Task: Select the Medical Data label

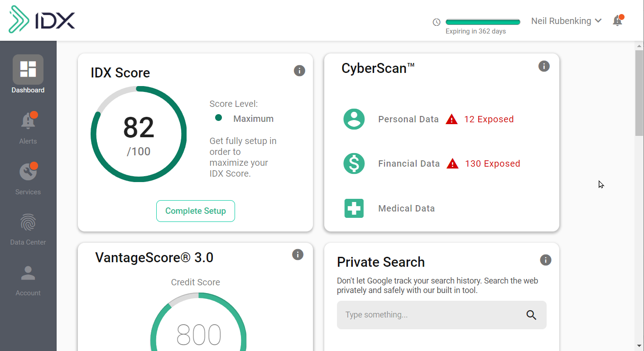Action: (407, 208)
